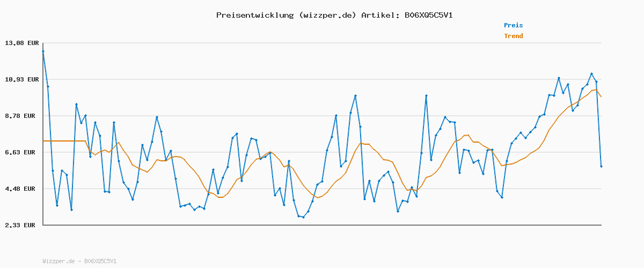Open the Wizzper.de footer watermark text
Screen dimensions: 644x268
click(79, 261)
